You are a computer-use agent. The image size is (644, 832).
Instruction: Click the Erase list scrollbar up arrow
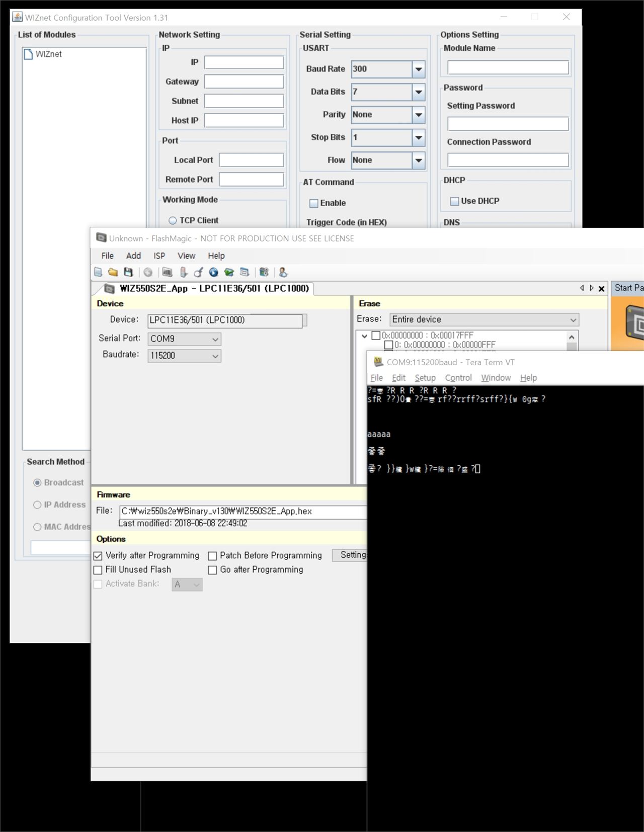pos(572,337)
